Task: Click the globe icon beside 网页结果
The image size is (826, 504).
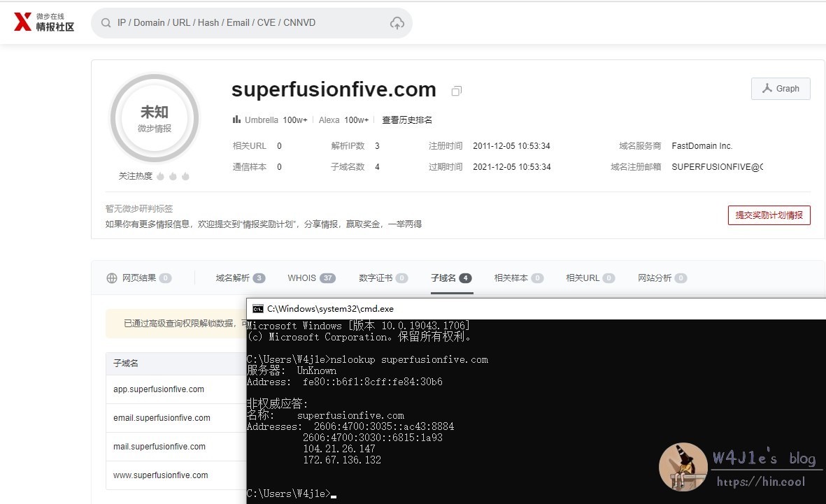Action: click(x=112, y=278)
